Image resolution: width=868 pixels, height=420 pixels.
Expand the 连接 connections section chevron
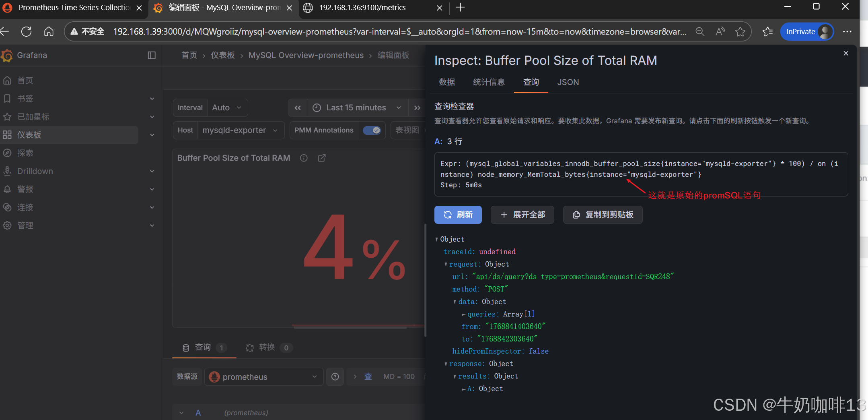152,207
